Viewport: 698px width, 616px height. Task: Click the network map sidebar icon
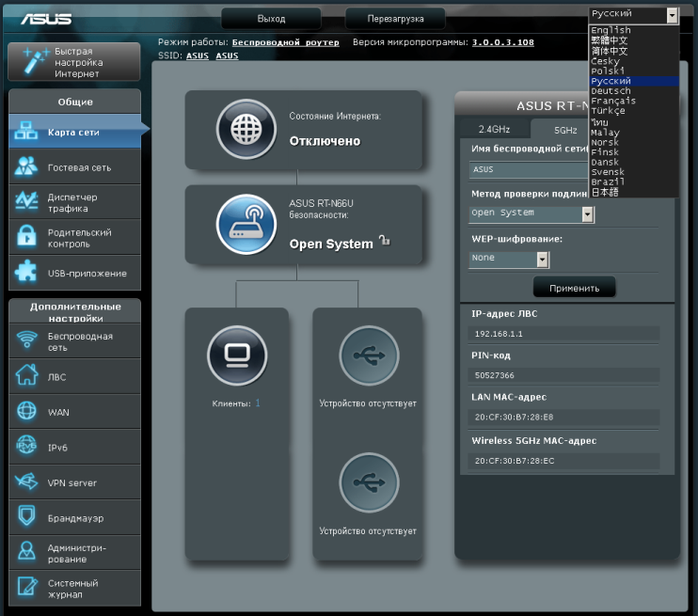(25, 131)
